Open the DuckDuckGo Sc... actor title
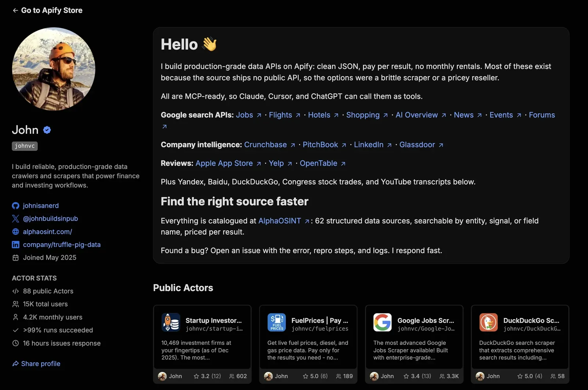The image size is (588, 390). (x=531, y=321)
